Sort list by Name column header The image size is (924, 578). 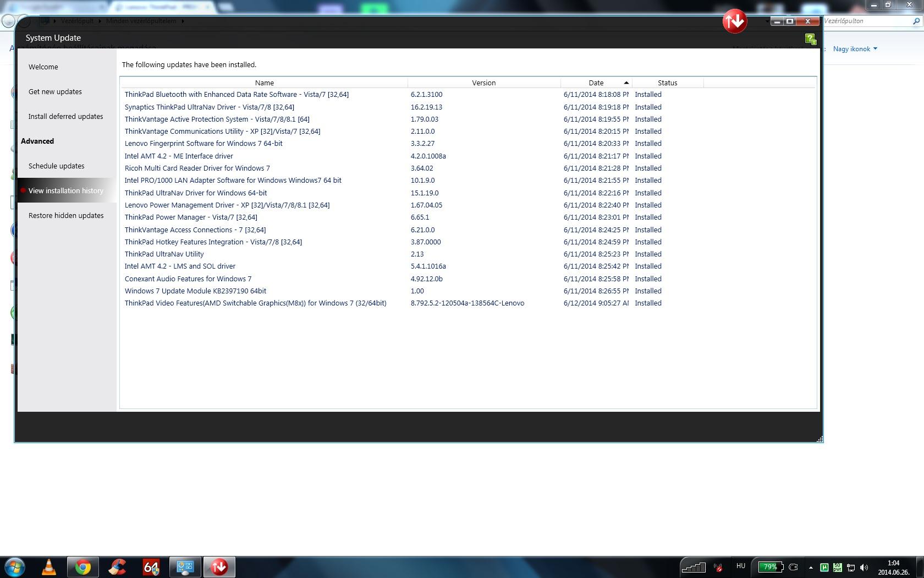264,83
